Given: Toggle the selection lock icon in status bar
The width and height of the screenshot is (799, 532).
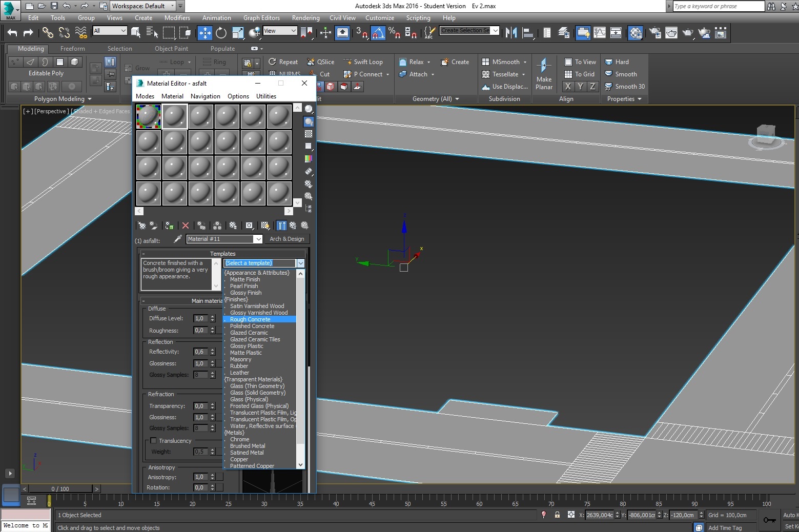Looking at the screenshot, I should pyautogui.click(x=557, y=515).
